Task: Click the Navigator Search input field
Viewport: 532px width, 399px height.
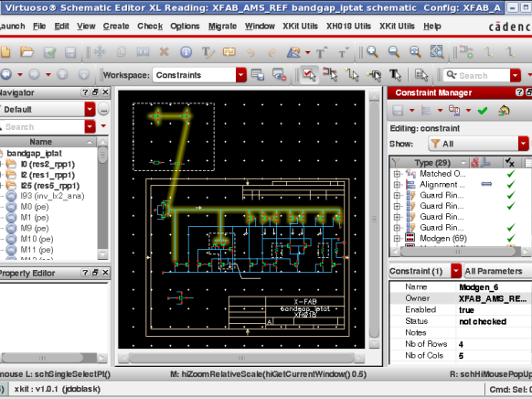Action: (x=42, y=127)
